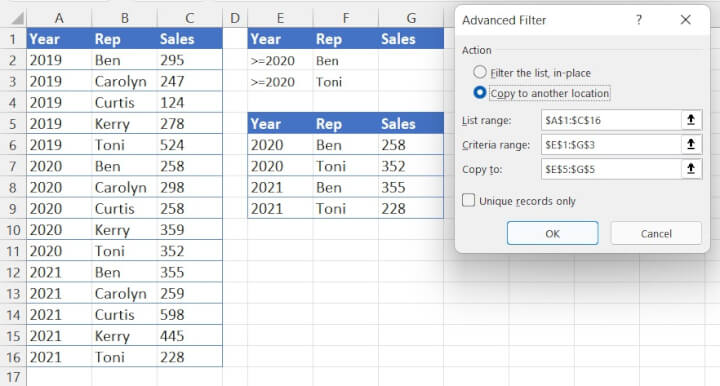Click the Criteria range collapse arrow icon

[691, 145]
